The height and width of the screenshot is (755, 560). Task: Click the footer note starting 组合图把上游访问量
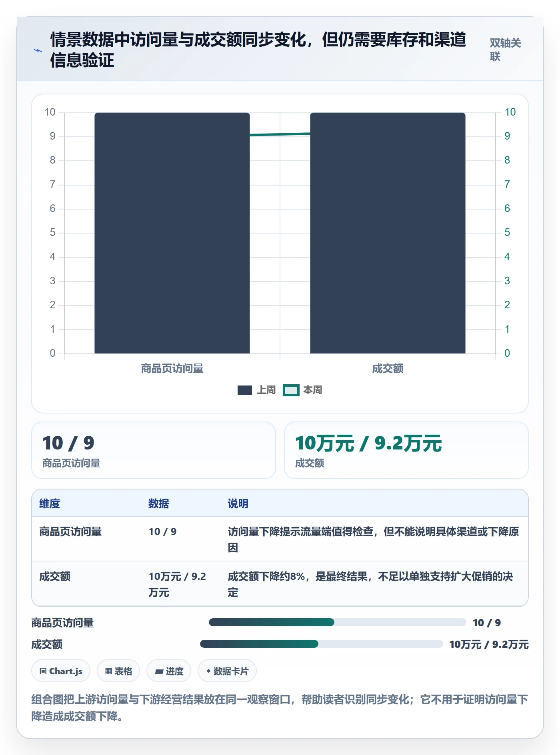pos(280,708)
